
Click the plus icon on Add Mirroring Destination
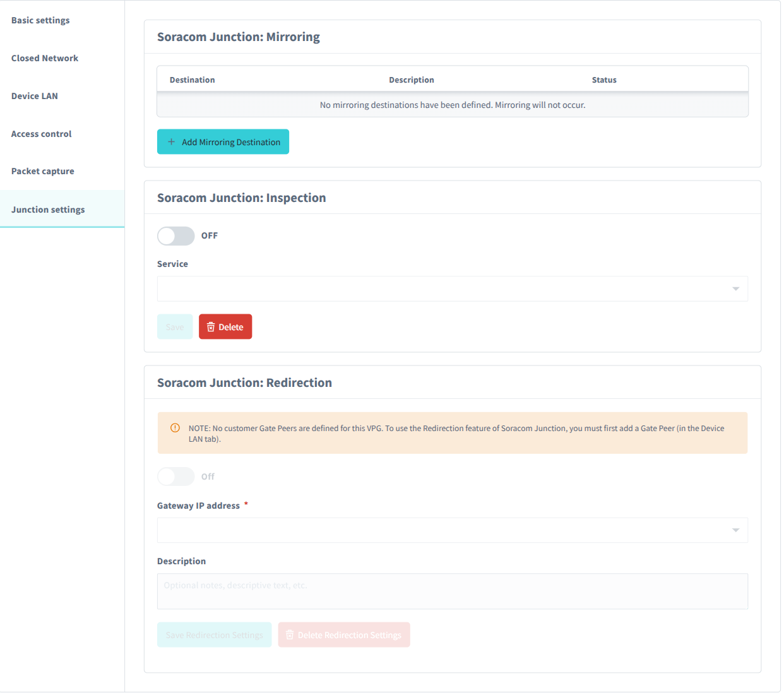coord(170,141)
